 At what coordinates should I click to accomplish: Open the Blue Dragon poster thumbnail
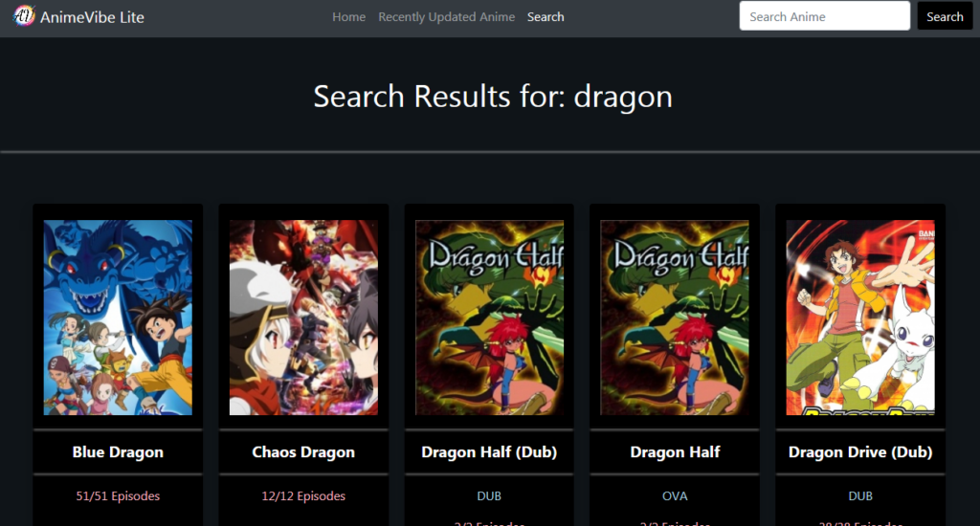pos(118,318)
